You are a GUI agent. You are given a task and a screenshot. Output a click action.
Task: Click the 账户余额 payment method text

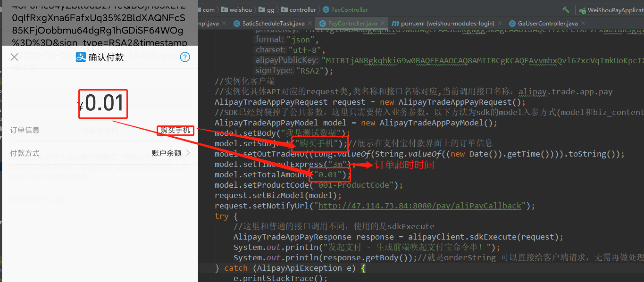coord(167,153)
